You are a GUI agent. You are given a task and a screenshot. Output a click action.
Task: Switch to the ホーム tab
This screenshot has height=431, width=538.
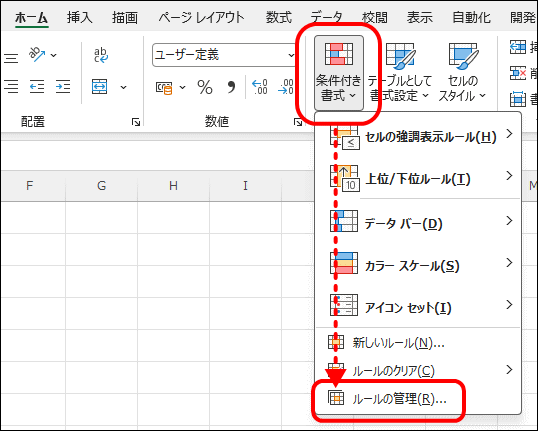point(32,17)
